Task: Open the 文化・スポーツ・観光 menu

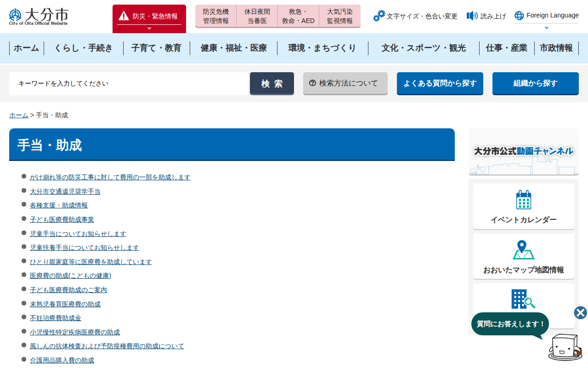Action: click(424, 48)
